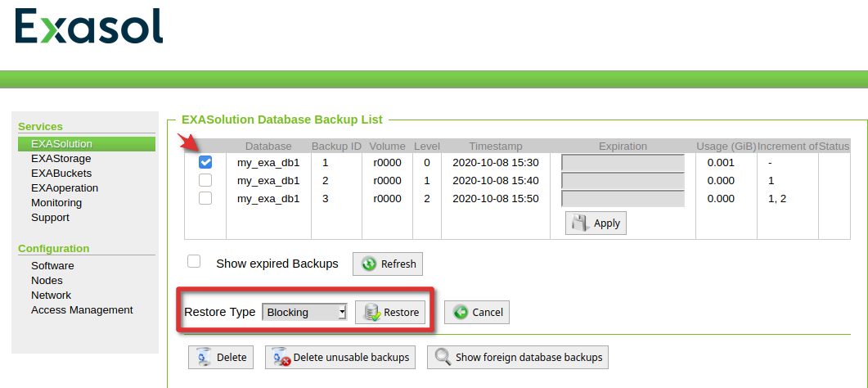Open the Restore Type dropdown

point(304,312)
